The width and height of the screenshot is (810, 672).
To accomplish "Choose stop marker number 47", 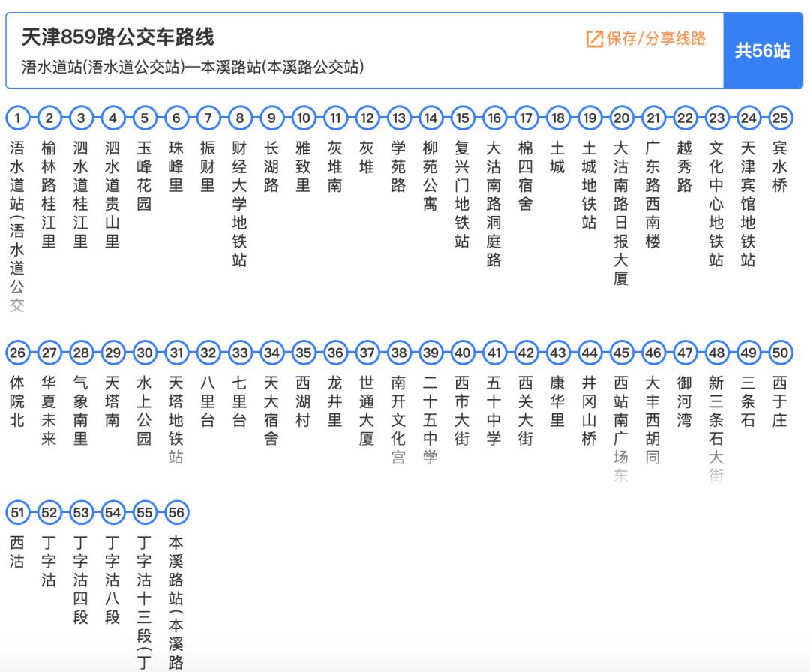I will (685, 352).
